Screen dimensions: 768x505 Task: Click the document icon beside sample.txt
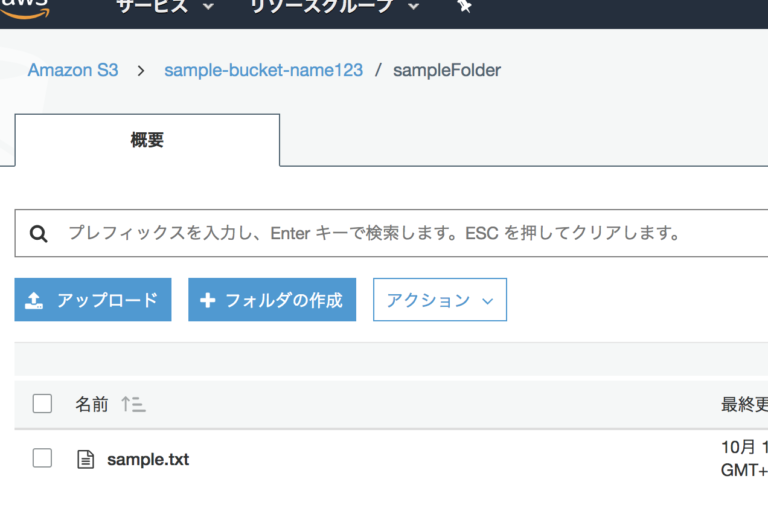point(86,460)
